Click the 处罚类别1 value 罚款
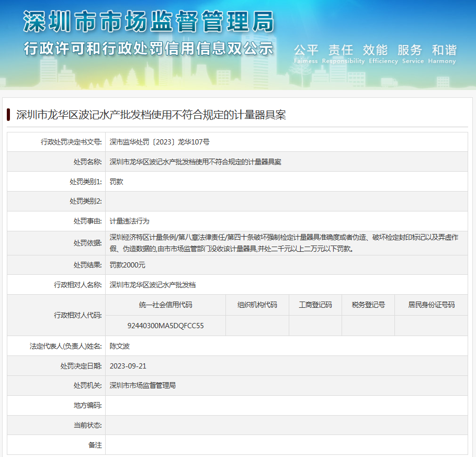Image resolution: width=476 pixels, height=457 pixels. 117,182
